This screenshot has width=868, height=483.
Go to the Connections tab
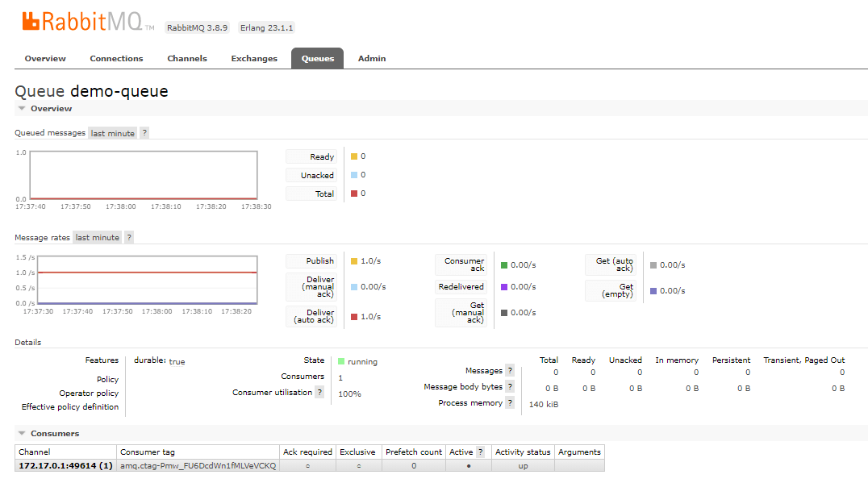[x=116, y=59]
